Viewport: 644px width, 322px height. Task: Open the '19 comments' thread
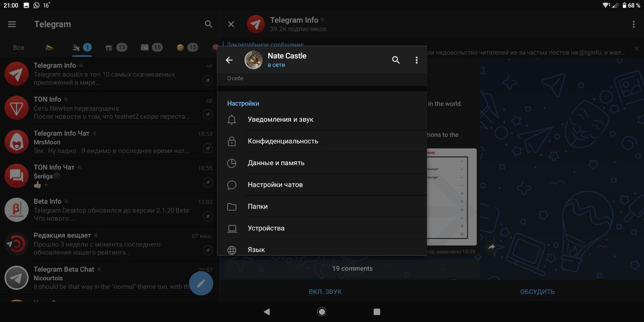point(352,268)
